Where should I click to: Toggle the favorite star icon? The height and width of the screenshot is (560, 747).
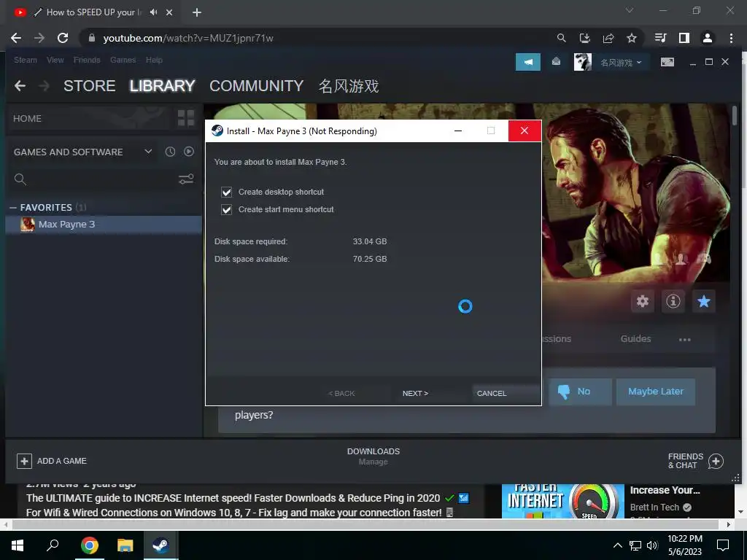(704, 301)
